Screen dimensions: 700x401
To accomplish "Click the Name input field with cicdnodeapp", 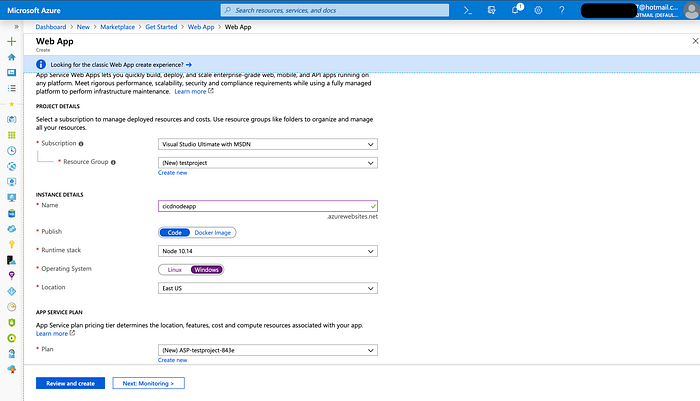I will tap(268, 206).
